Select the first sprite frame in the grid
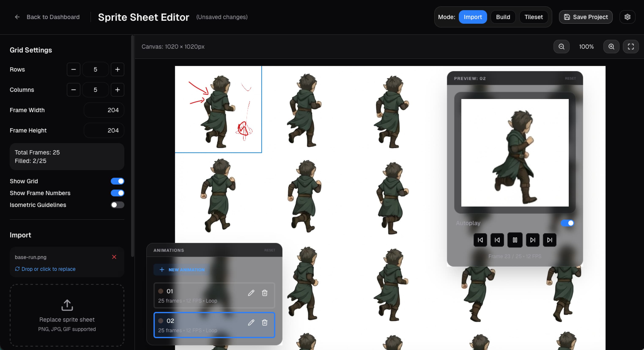 coord(218,109)
